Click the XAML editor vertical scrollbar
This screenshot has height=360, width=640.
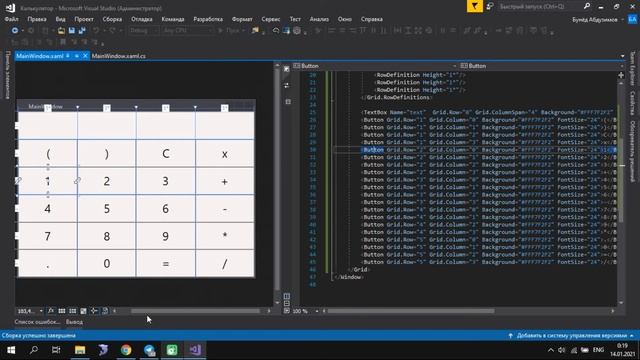pyautogui.click(x=621, y=180)
